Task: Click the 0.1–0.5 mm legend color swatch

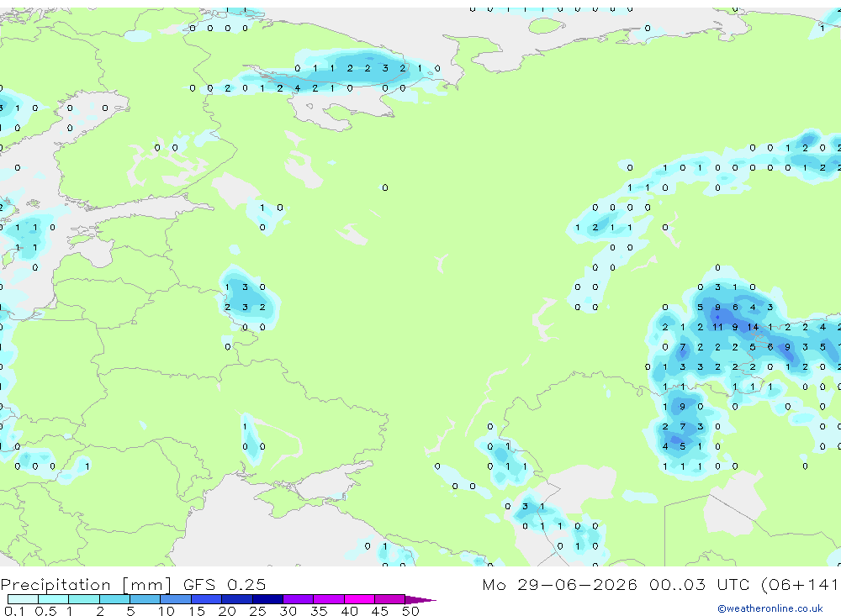Action: 23,599
